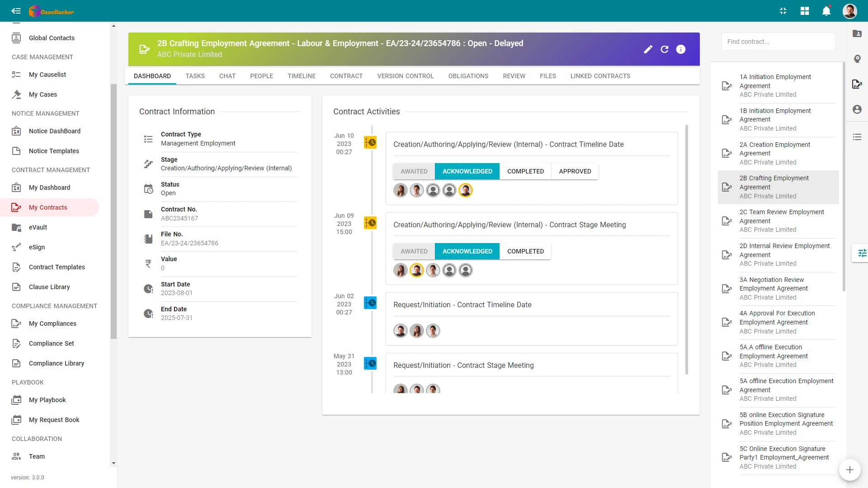Collapse sidebar with the back arrow icon
Screen dimensions: 868x488
click(16, 11)
